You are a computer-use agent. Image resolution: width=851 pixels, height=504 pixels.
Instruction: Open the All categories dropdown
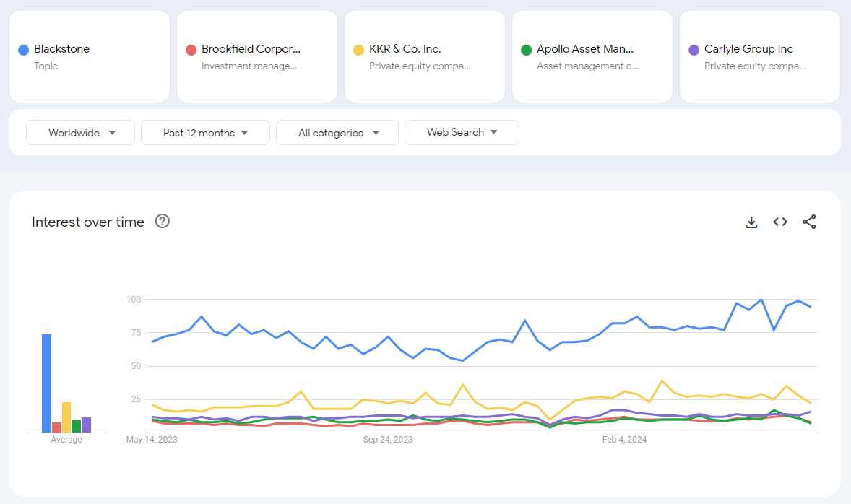[x=337, y=133]
